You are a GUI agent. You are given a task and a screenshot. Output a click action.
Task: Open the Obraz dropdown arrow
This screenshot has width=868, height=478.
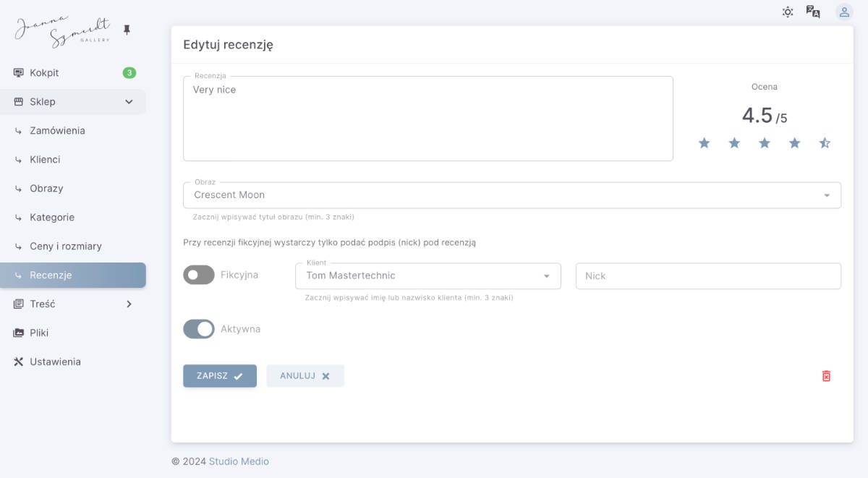(827, 195)
